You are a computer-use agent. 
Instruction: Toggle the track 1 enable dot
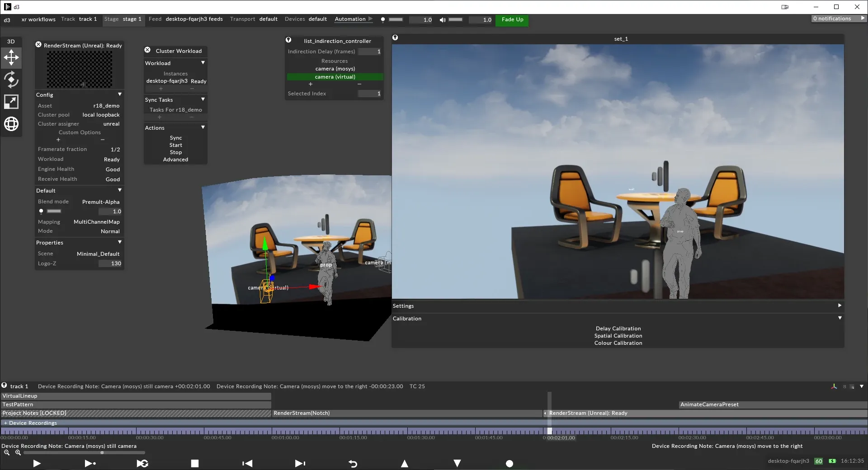(4, 386)
